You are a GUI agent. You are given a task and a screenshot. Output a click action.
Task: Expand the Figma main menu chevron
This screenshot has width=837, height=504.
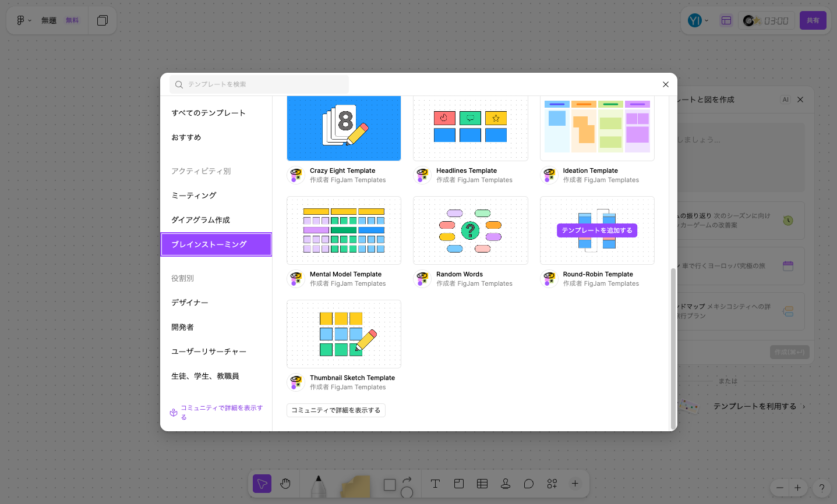click(x=30, y=20)
